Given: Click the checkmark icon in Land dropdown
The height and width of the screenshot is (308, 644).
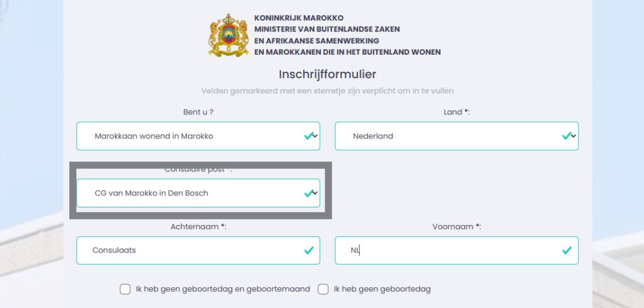Looking at the screenshot, I should pos(567,136).
